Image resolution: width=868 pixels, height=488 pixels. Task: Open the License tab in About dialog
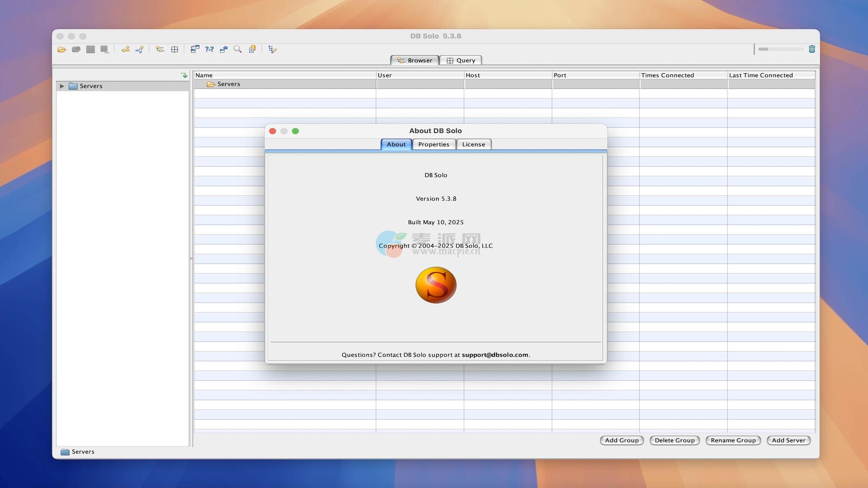[473, 144]
